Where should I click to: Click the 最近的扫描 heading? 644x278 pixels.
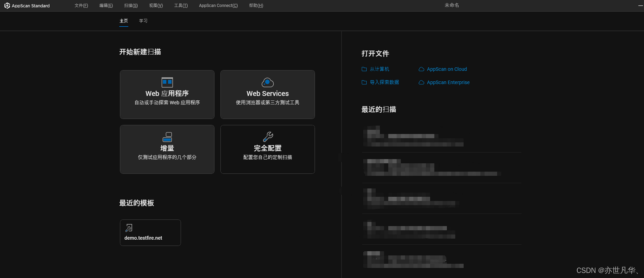pyautogui.click(x=379, y=109)
